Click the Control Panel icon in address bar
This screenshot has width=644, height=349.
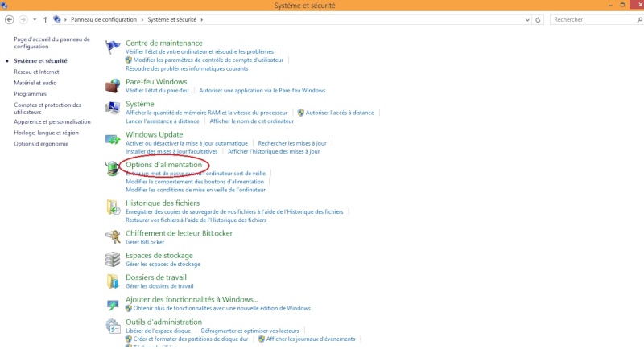(x=57, y=19)
